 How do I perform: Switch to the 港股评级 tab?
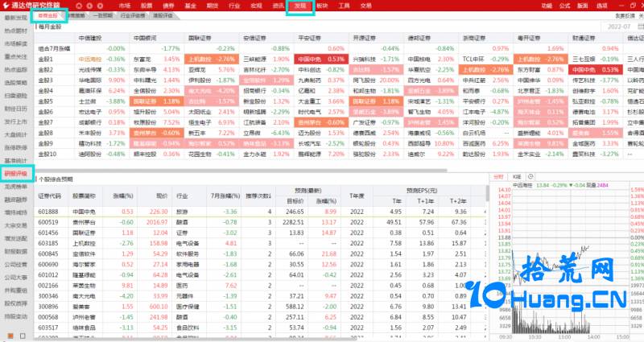click(163, 15)
